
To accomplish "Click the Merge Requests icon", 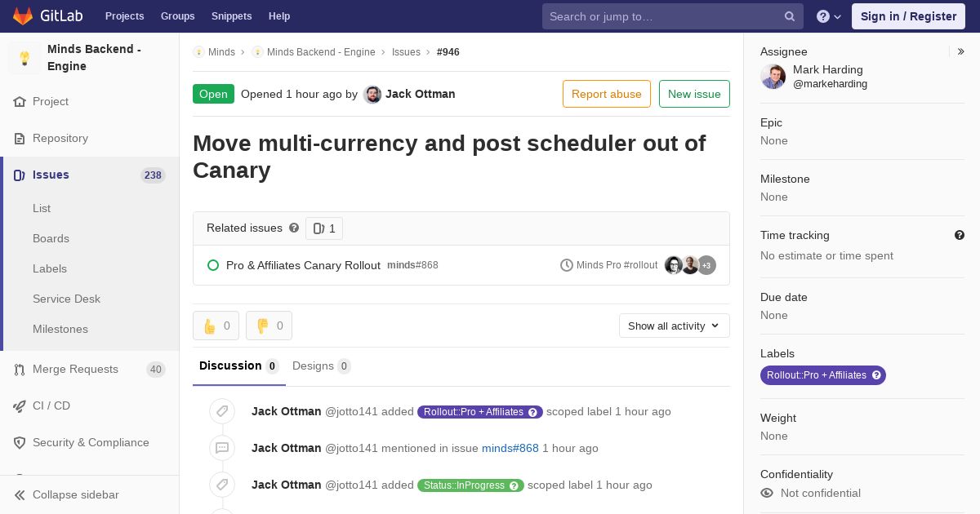I will [20, 370].
